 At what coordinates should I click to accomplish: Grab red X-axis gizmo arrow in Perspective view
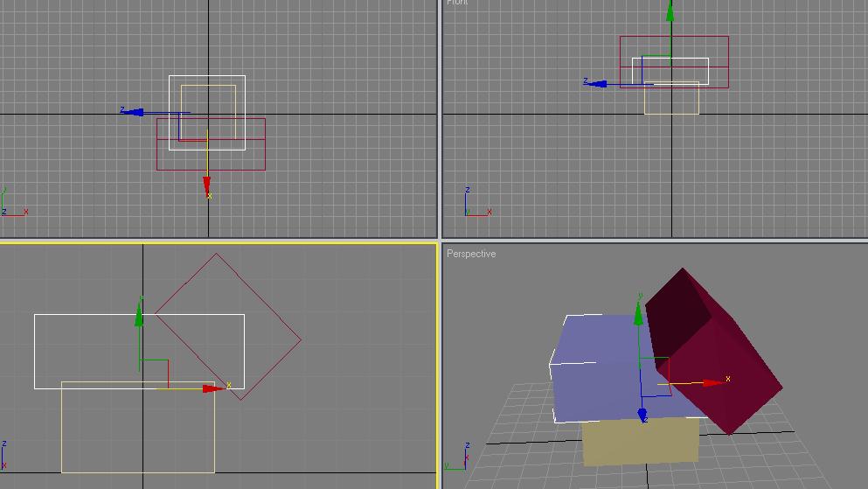point(713,382)
